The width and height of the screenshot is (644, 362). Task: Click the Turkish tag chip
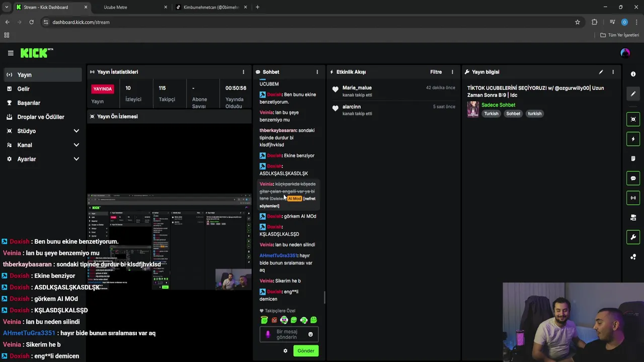491,114
